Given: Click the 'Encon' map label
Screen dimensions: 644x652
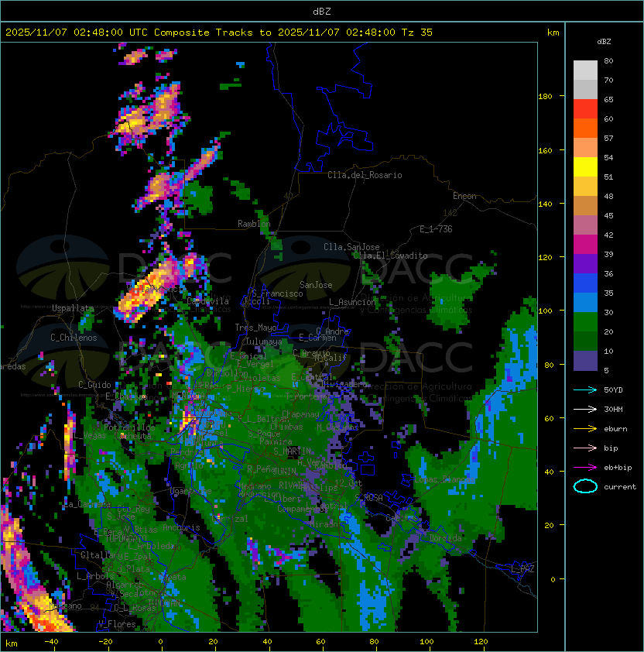Looking at the screenshot, I should pos(464,196).
